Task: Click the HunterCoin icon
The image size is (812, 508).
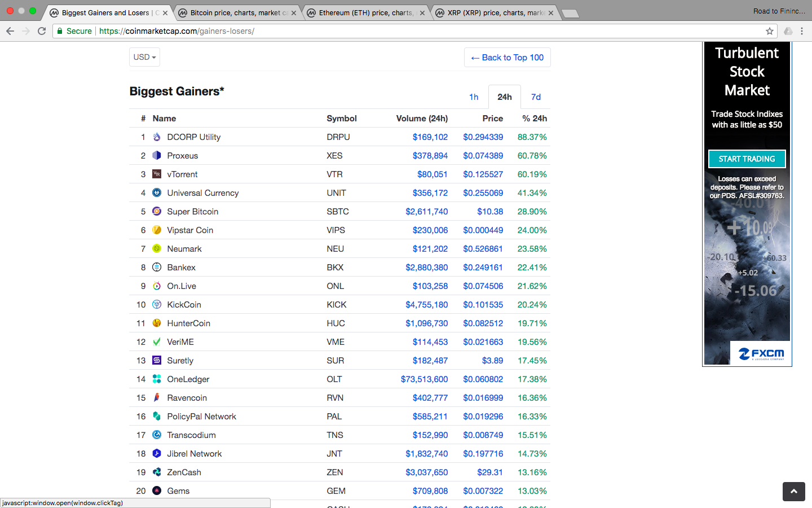Action: tap(157, 323)
